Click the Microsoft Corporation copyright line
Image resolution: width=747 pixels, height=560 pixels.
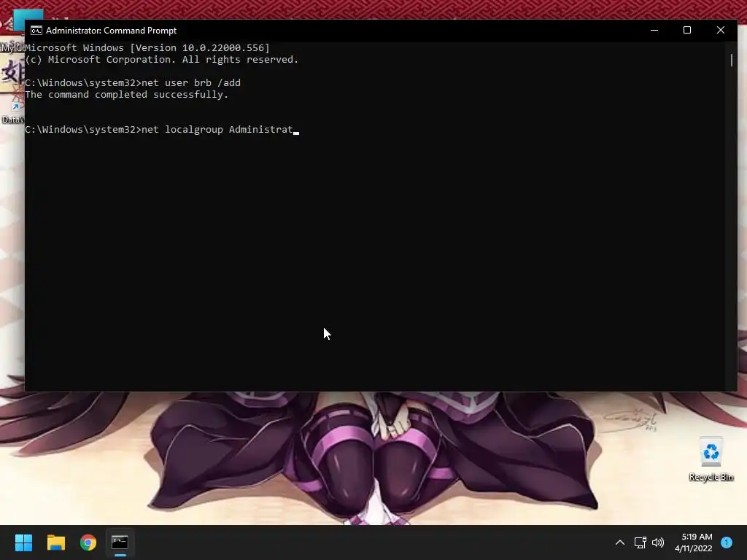point(161,60)
